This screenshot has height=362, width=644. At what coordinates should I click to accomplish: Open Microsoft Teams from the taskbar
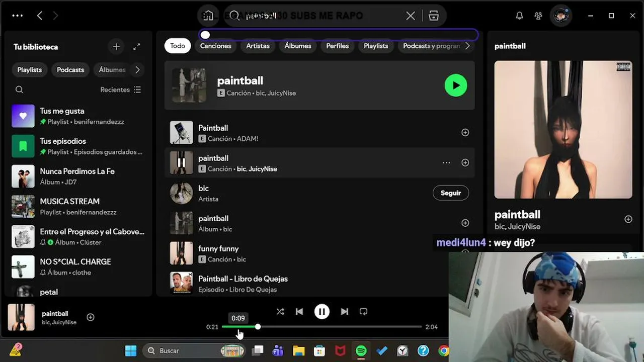coord(278,350)
